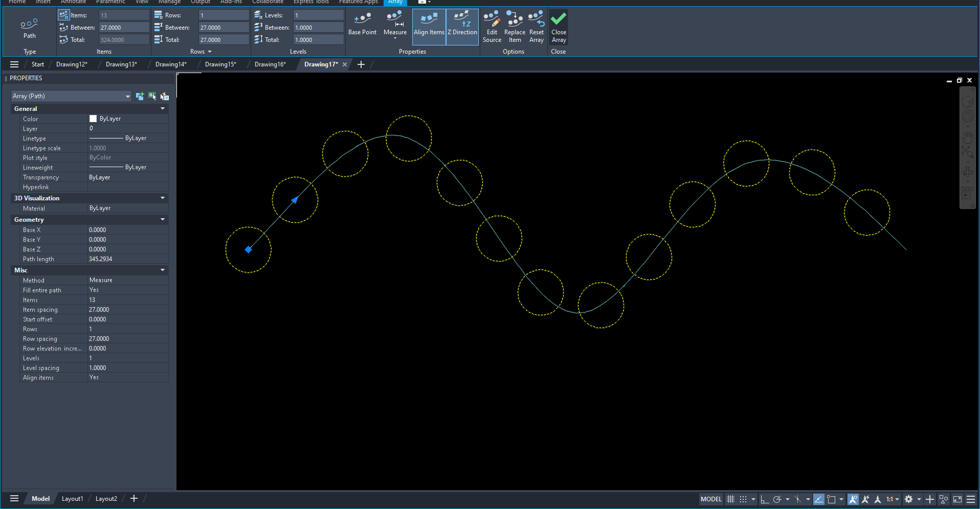The width and height of the screenshot is (980, 509).
Task: Open the Measure method dropdown
Action: 395,38
